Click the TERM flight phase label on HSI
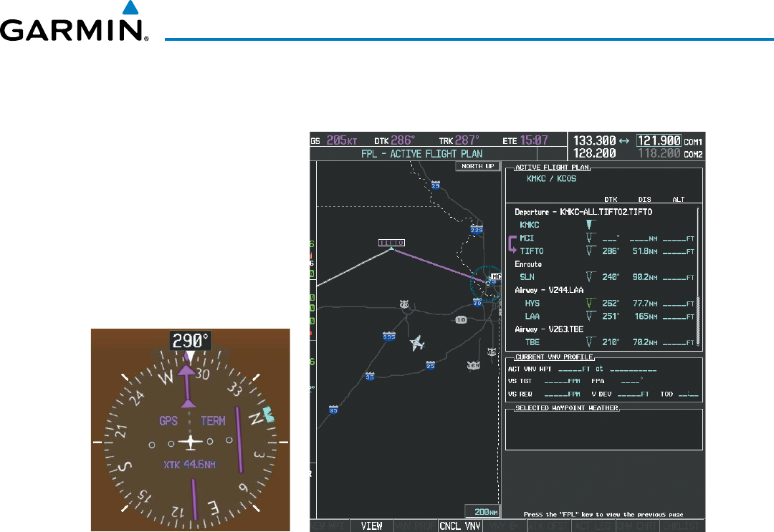This screenshot has width=774, height=532. coord(213,420)
